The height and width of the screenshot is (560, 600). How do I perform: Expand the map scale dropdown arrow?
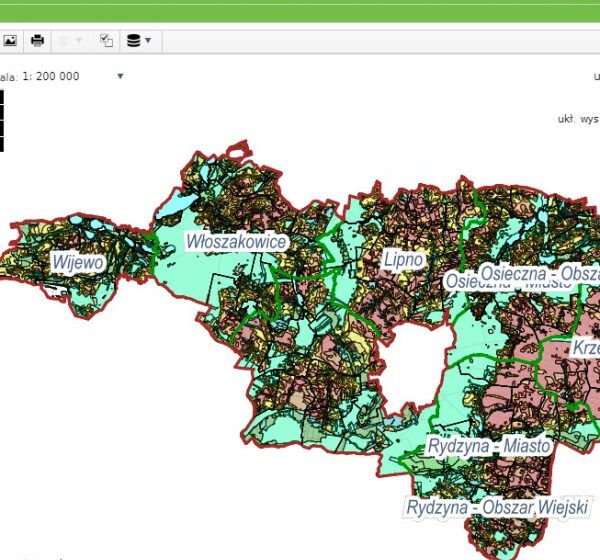[120, 76]
